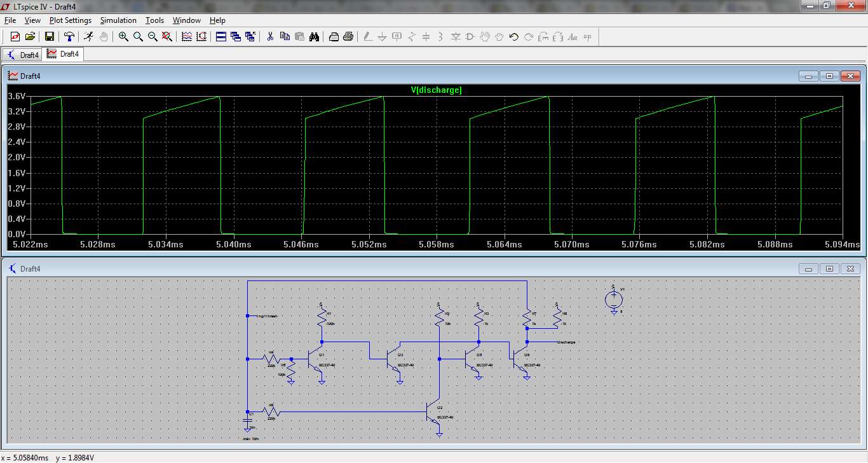This screenshot has height=463, width=868.
Task: Click the Autorange plot icon
Action: (201, 37)
